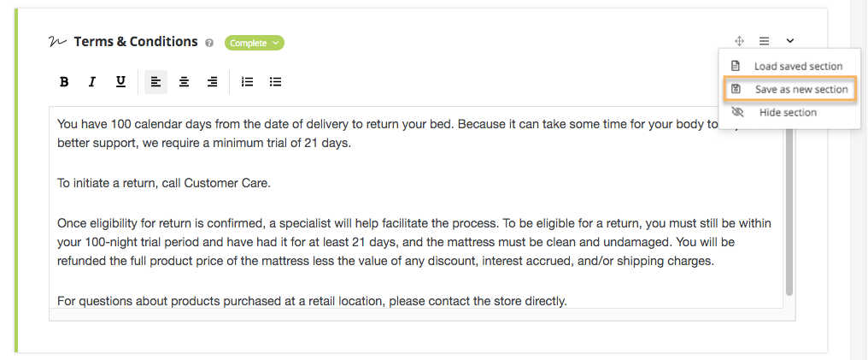Click the signature icon beside Terms & Conditions
868x360 pixels.
[x=57, y=42]
